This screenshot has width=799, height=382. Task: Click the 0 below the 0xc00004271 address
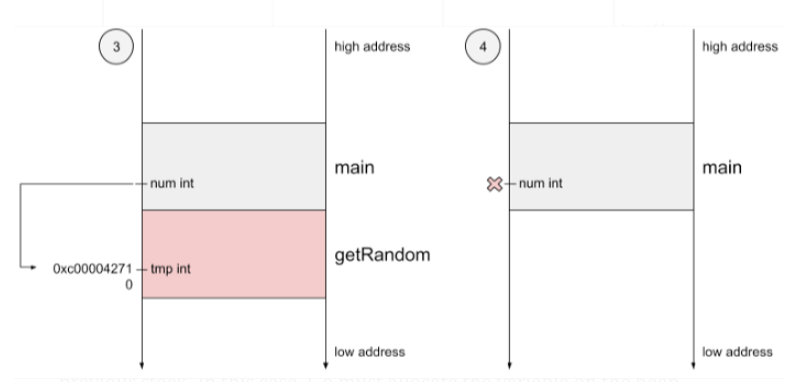coord(129,285)
